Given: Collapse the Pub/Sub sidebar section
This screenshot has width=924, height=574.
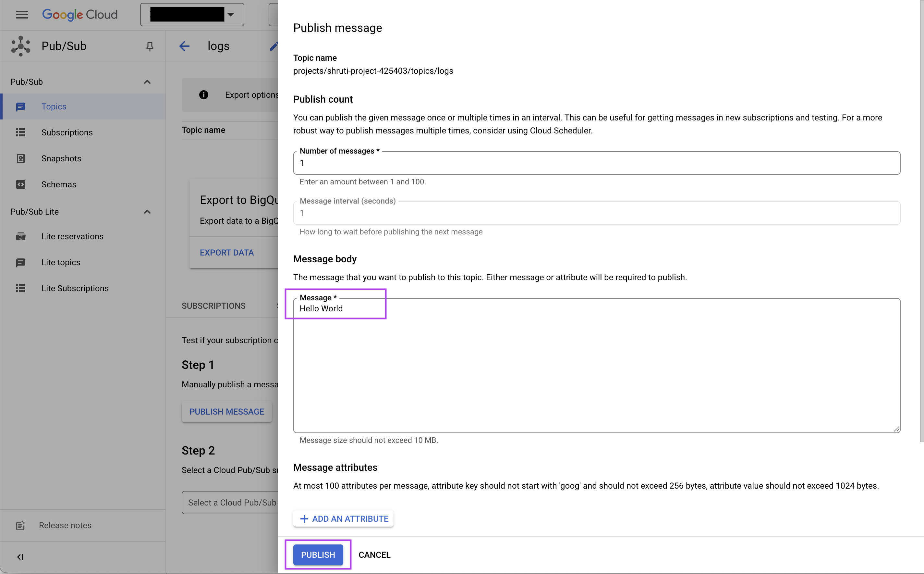Looking at the screenshot, I should pos(147,82).
